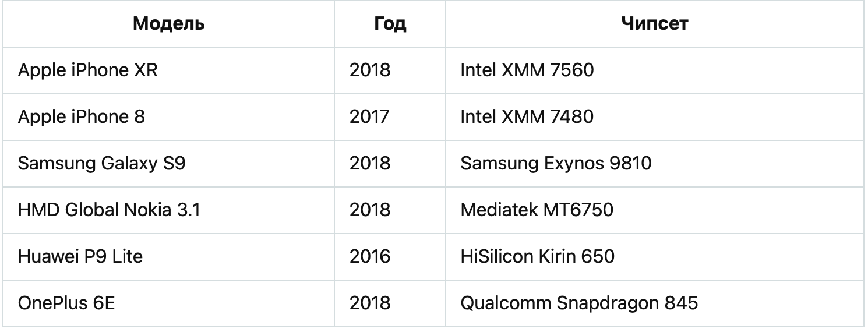This screenshot has height=332, width=868.
Task: Select the HMD Global Nokia 3.1 cell
Action: point(168,210)
